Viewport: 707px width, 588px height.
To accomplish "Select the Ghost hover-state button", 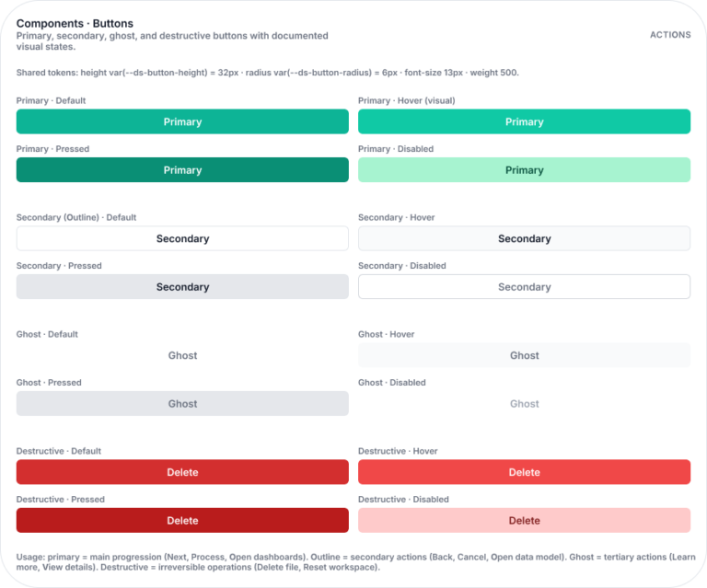I will [x=524, y=355].
